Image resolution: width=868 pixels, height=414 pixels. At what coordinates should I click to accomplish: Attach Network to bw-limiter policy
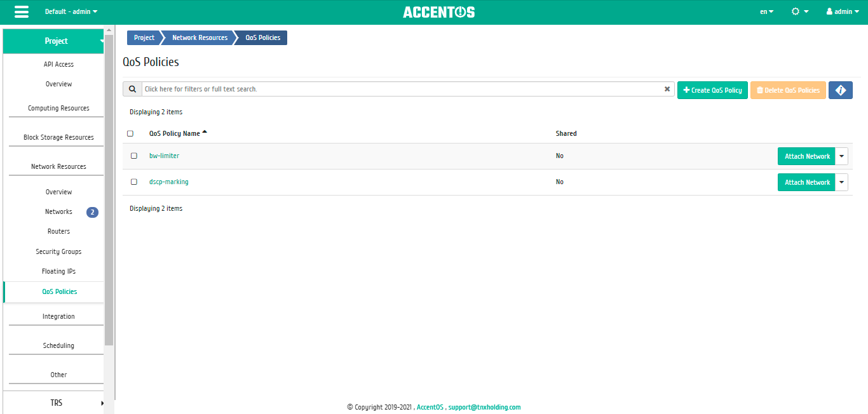tap(806, 156)
